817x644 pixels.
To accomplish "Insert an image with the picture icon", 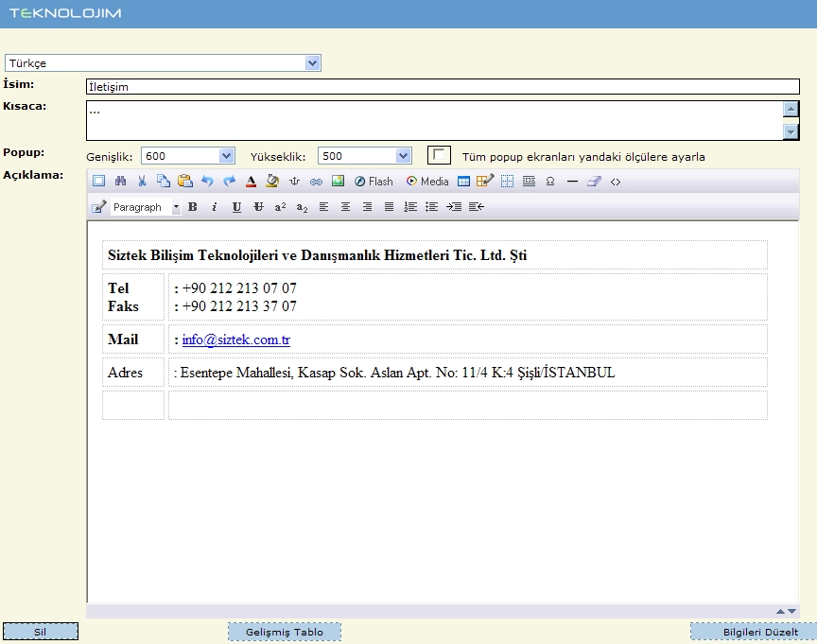I will (338, 181).
